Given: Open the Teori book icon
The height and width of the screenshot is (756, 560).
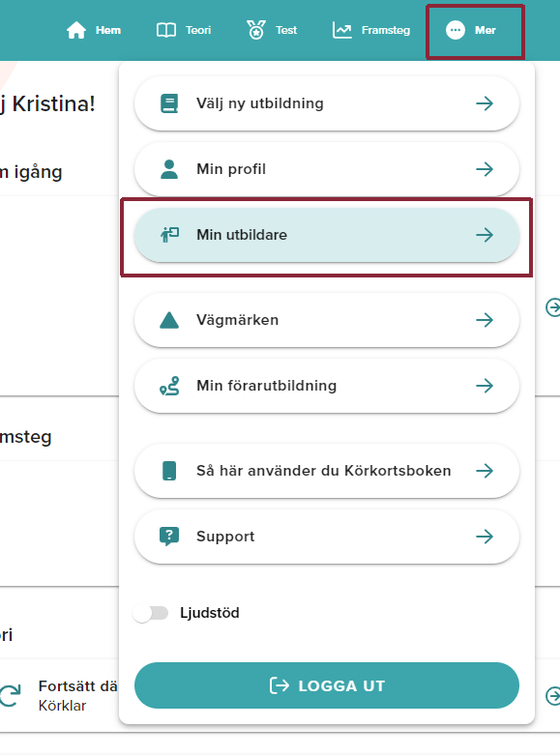Looking at the screenshot, I should [166, 30].
